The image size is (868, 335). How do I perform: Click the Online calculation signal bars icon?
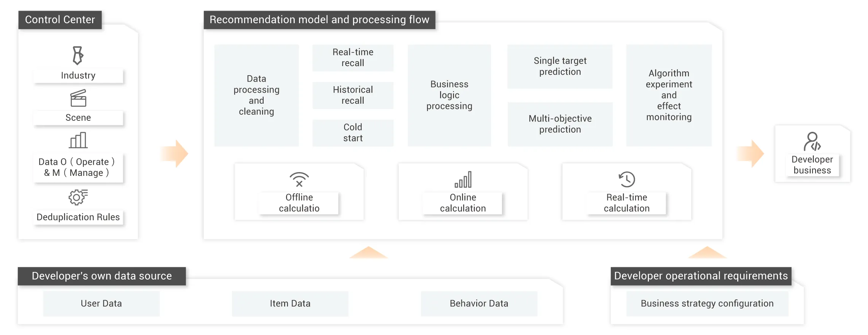coord(463,179)
